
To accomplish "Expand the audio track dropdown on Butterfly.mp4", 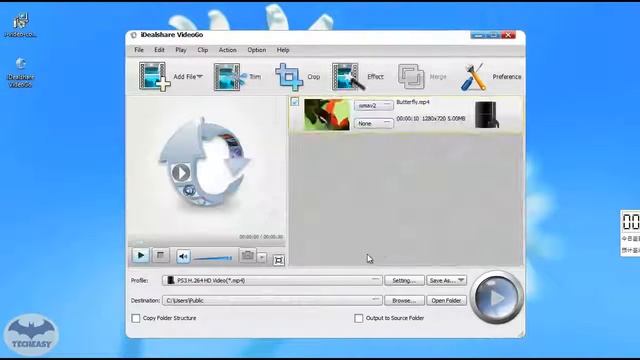I will 373,105.
